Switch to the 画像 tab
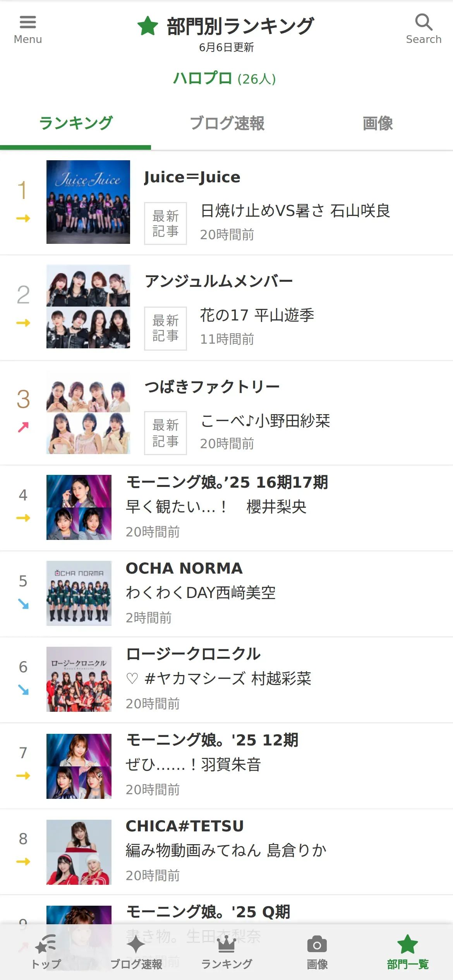Viewport: 453px width, 980px height. coord(377,123)
